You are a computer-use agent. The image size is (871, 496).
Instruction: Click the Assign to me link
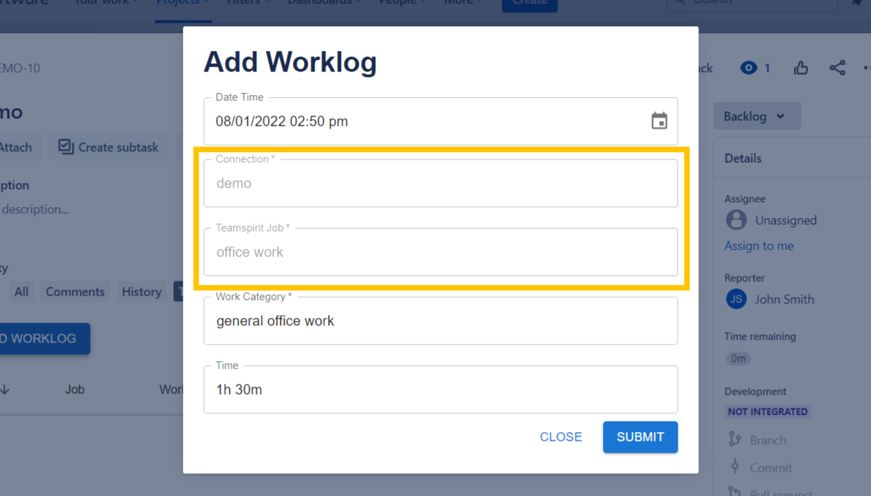[759, 246]
